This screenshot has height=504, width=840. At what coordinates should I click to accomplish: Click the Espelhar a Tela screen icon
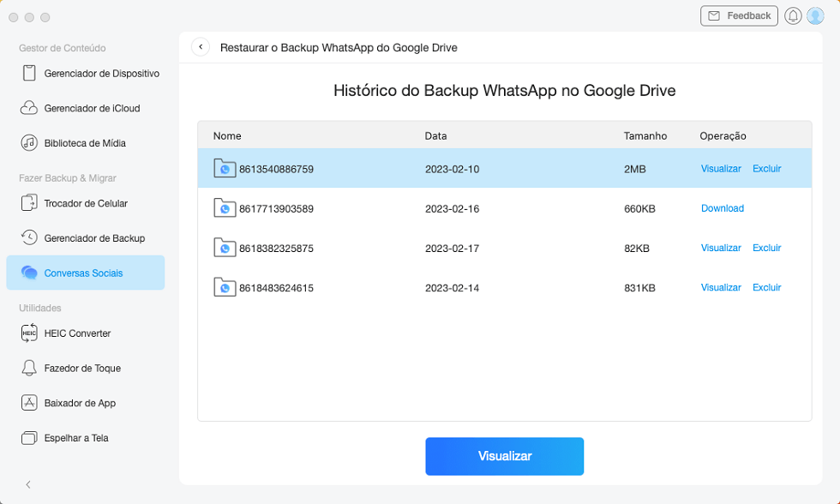point(29,438)
